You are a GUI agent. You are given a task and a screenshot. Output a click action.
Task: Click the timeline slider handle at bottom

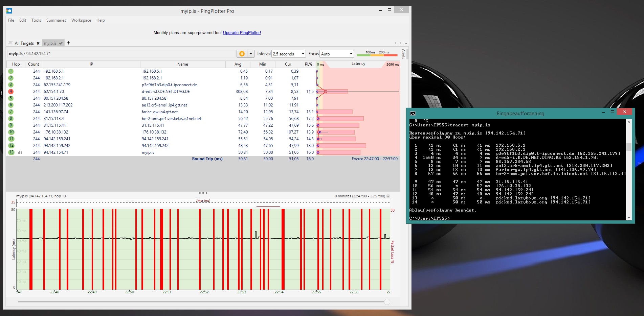[x=387, y=302]
